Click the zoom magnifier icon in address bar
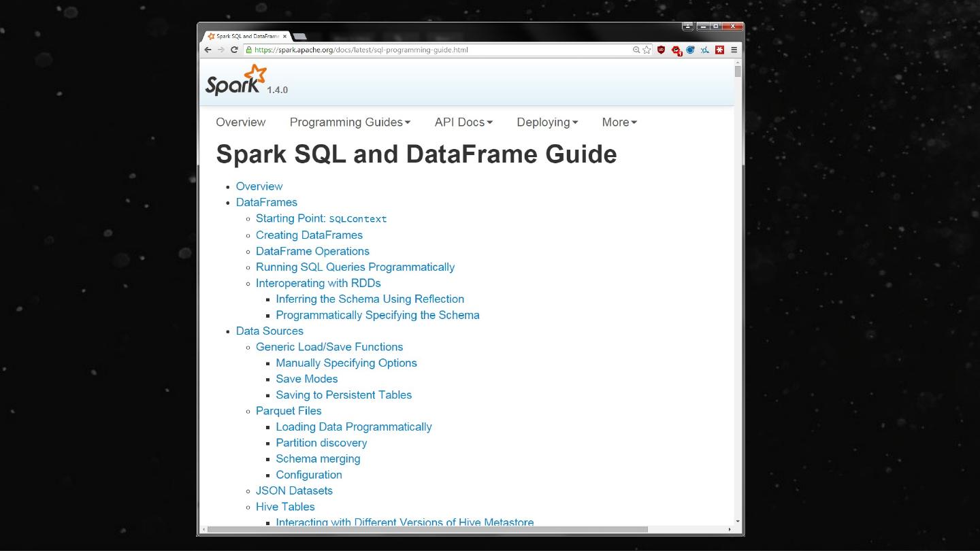This screenshot has width=980, height=551. click(636, 50)
